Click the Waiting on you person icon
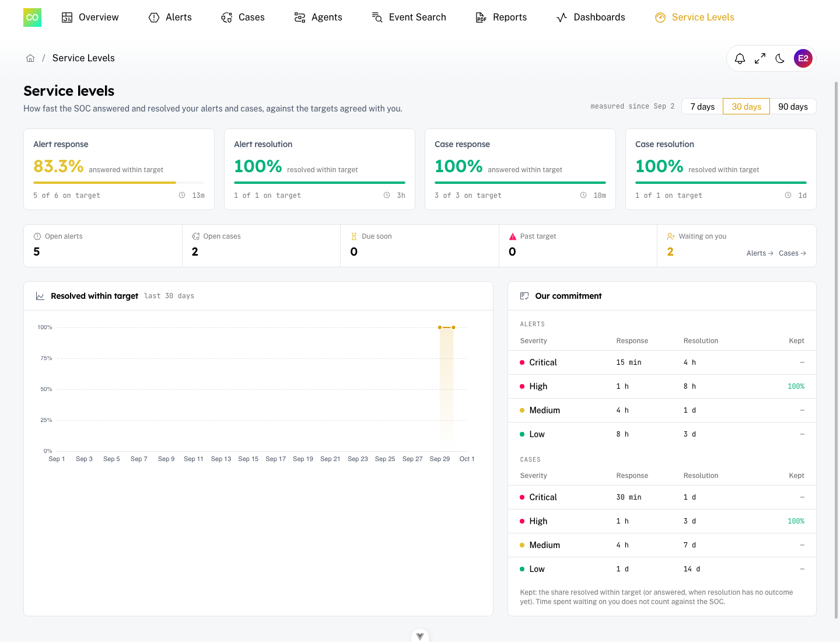 [671, 236]
